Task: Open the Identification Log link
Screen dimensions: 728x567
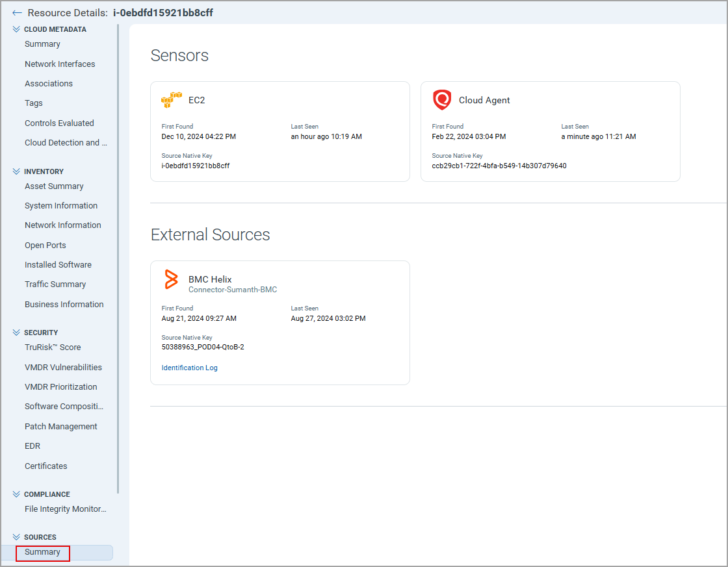Action: (189, 368)
